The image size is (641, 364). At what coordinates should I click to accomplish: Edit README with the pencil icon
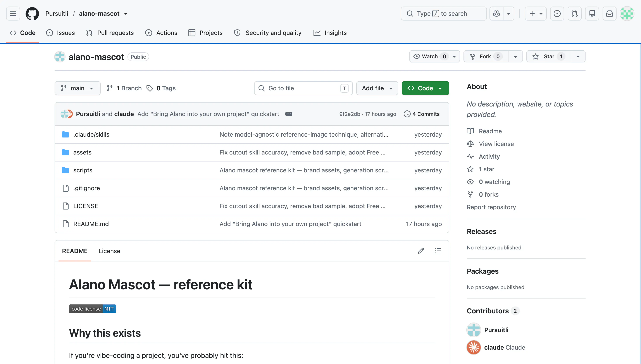(421, 251)
